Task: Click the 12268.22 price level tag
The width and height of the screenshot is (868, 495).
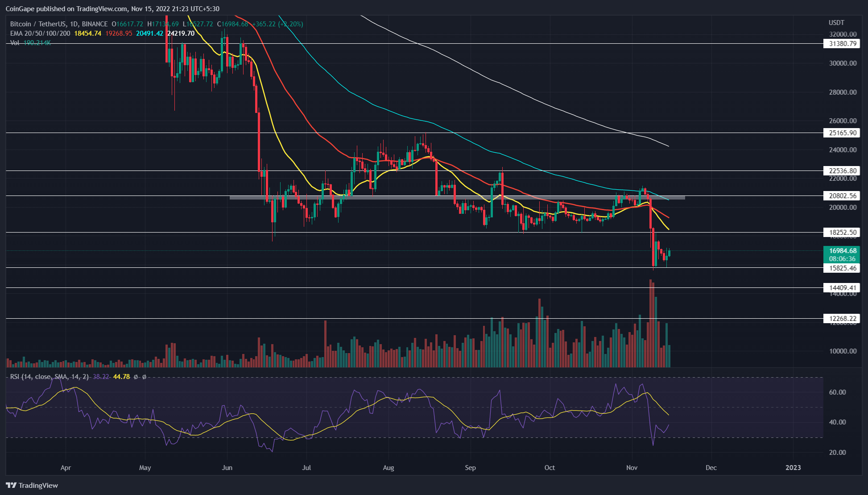Action: click(x=841, y=318)
